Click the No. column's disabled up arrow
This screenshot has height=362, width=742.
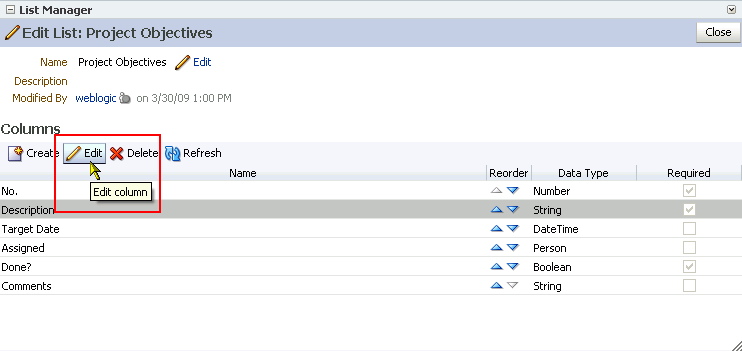pos(496,191)
